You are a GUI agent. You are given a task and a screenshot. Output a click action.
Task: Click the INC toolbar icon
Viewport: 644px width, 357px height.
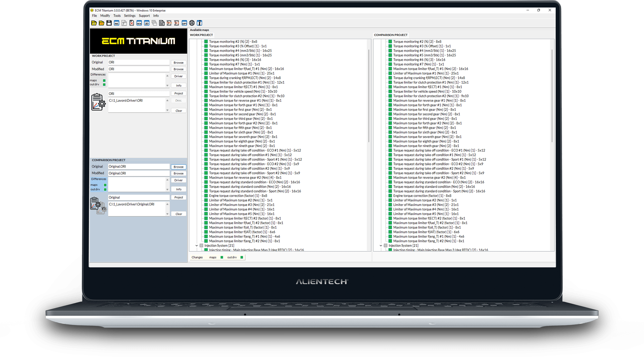[117, 23]
